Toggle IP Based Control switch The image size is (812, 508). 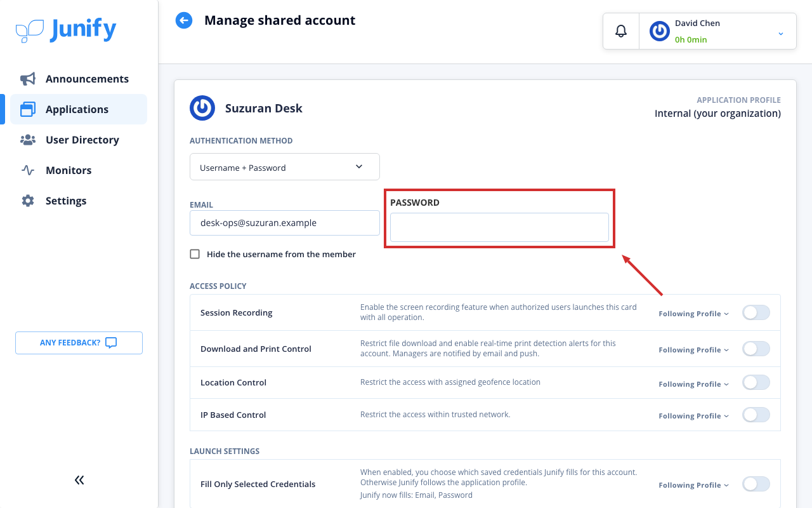point(756,415)
